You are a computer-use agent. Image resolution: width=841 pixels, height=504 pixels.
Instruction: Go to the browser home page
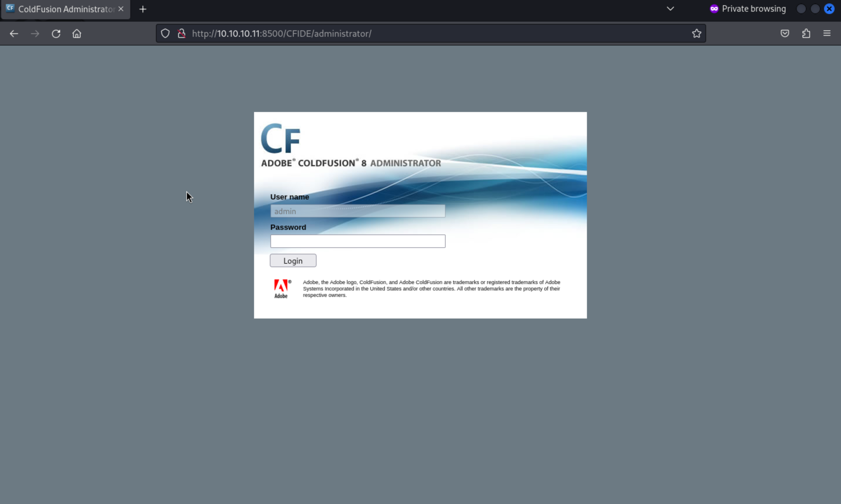(77, 34)
